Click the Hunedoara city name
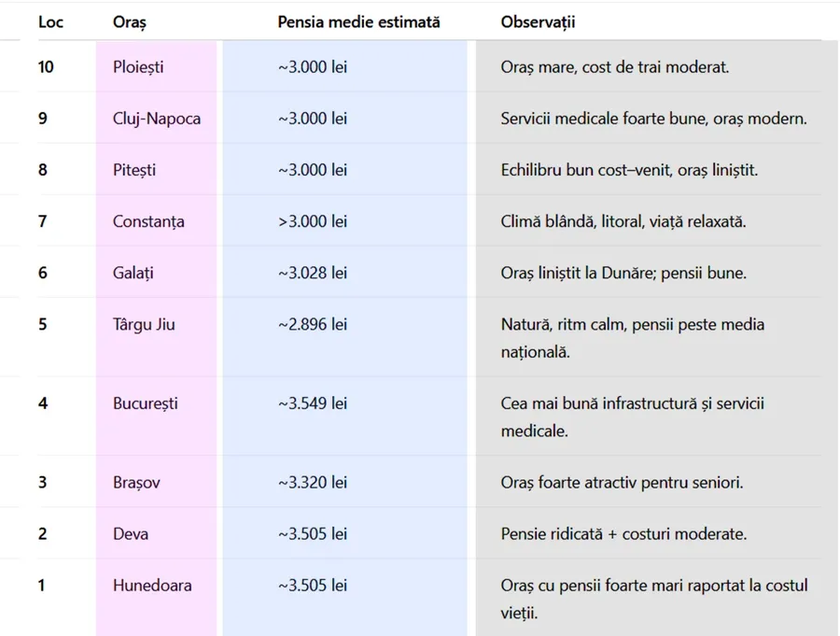Image resolution: width=840 pixels, height=636 pixels. (152, 586)
